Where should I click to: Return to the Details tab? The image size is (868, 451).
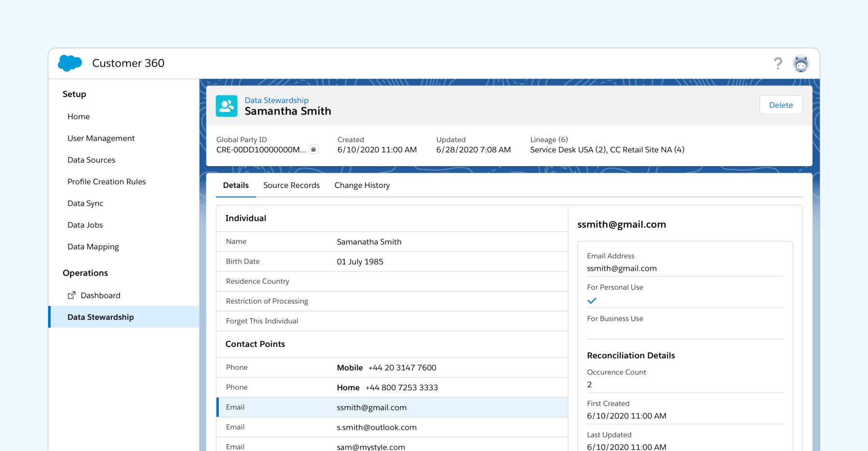pyautogui.click(x=235, y=185)
